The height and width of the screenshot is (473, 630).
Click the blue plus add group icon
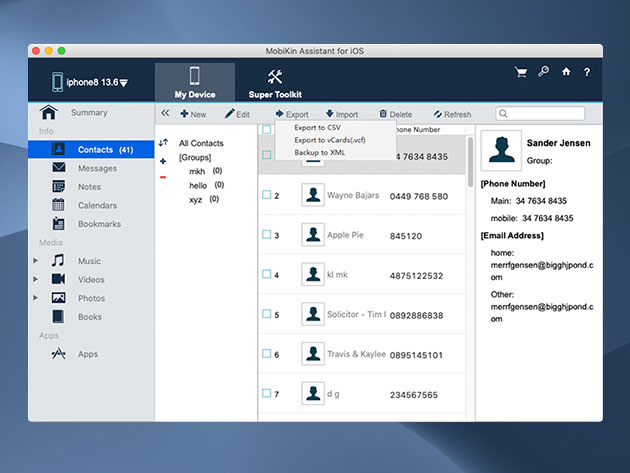(x=163, y=161)
